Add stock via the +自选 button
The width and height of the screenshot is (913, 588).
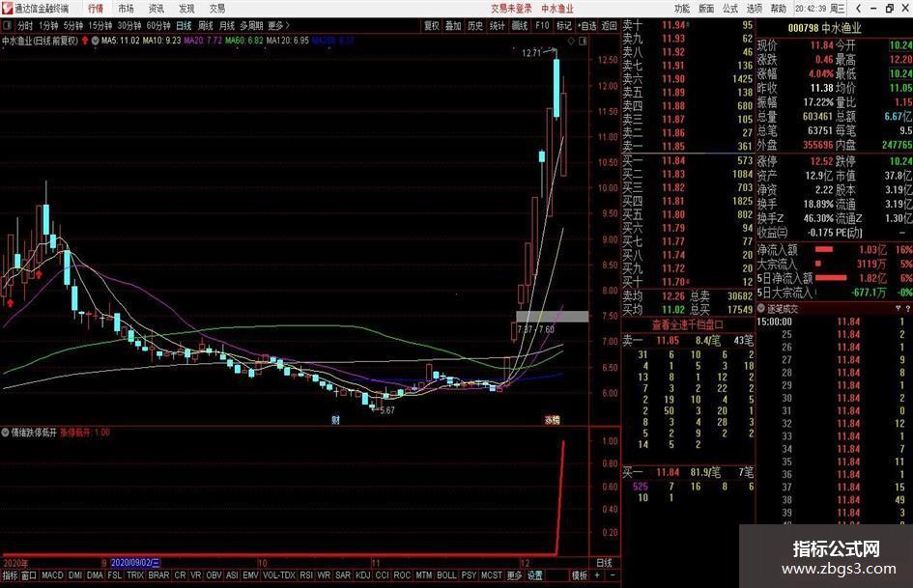point(587,26)
